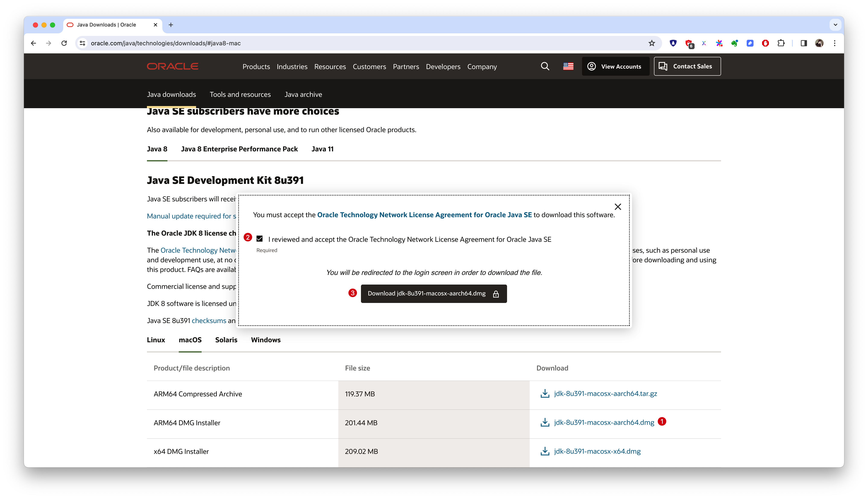Select the Windows platform tab

pyautogui.click(x=266, y=340)
